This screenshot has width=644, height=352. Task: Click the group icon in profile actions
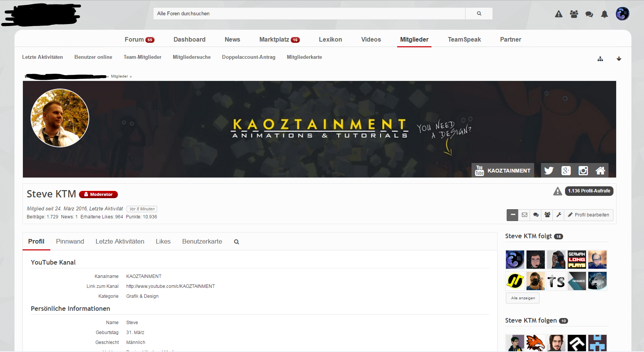coord(547,215)
